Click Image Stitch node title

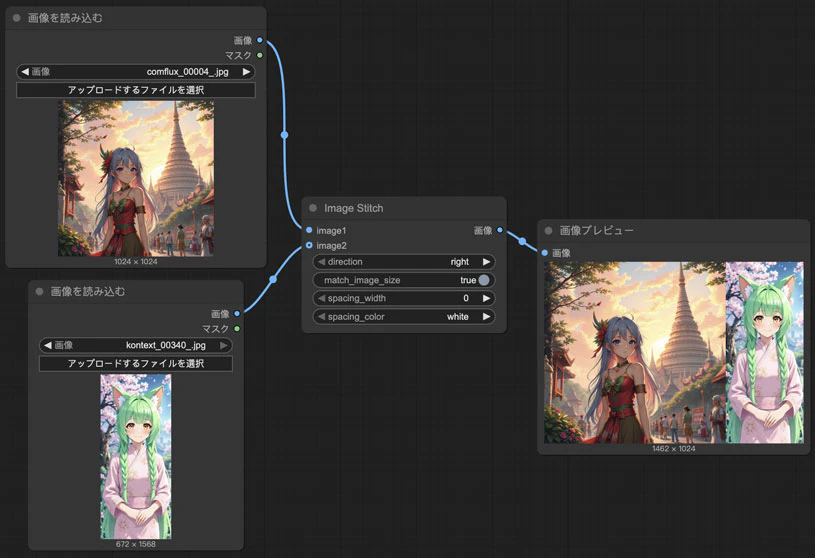click(x=353, y=208)
